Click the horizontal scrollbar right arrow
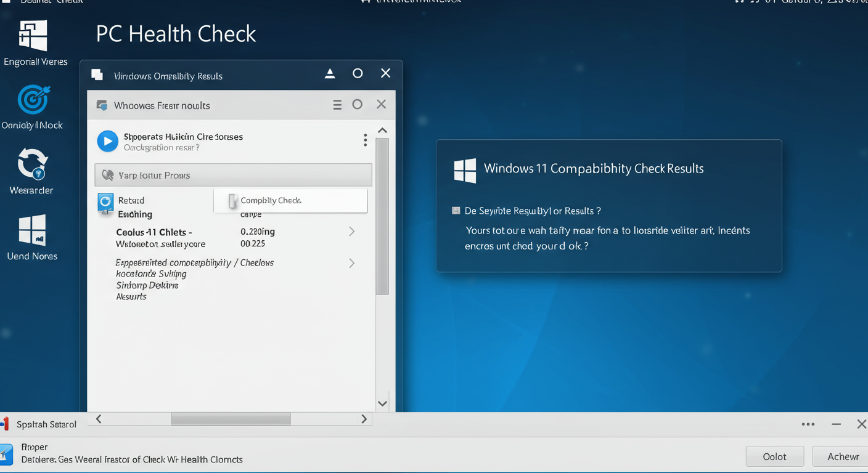 click(364, 419)
